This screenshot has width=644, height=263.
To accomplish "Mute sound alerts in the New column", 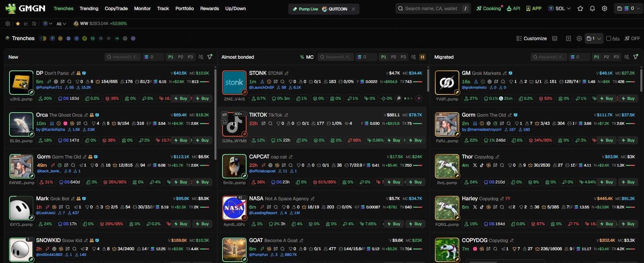I will pos(201,57).
